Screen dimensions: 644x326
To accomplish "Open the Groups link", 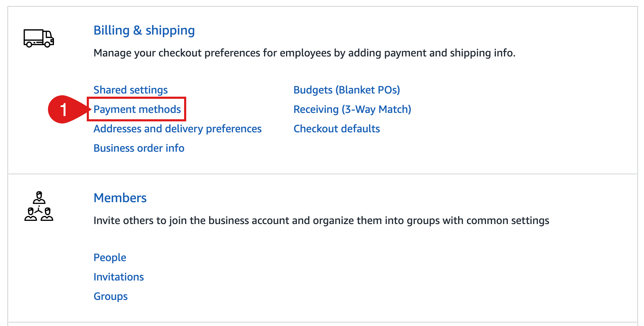I will tap(110, 296).
